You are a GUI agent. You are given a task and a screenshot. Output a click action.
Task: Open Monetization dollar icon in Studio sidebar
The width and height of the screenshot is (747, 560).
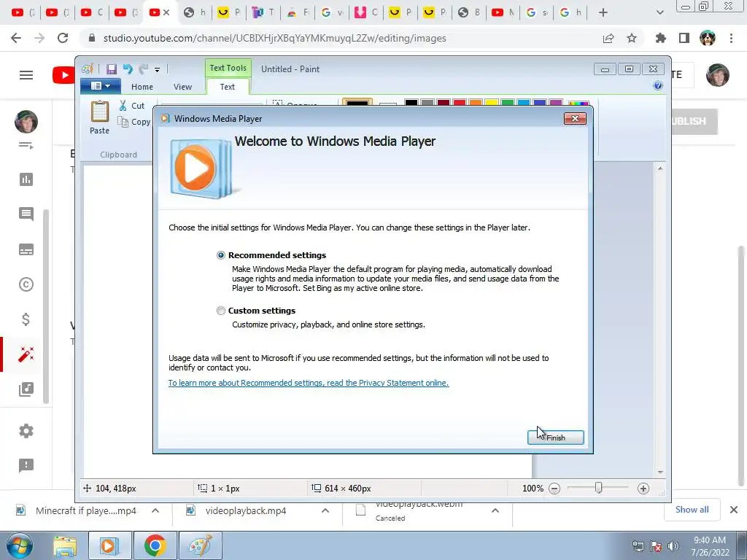[x=26, y=319]
